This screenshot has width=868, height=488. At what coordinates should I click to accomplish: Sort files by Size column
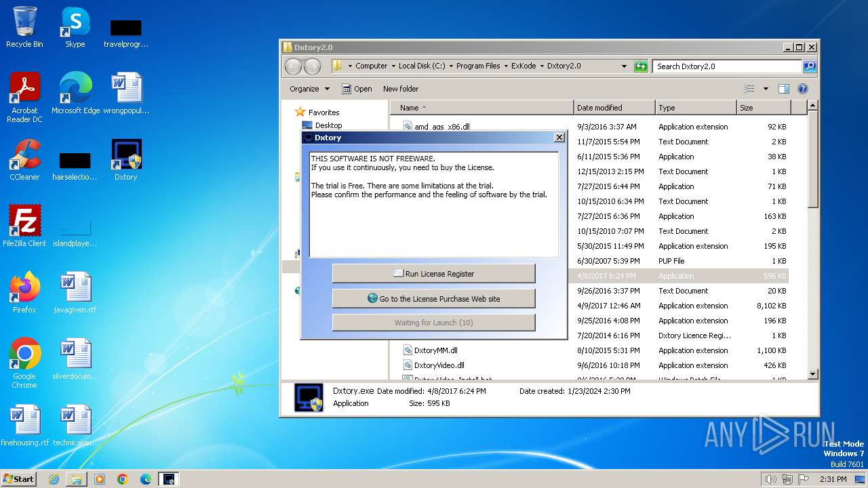click(x=764, y=108)
